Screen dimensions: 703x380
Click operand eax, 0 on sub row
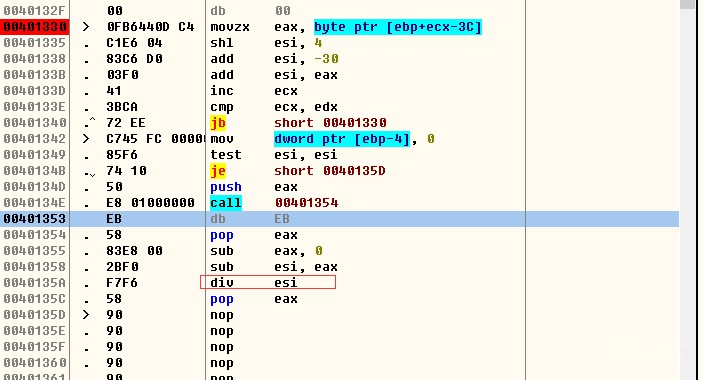point(299,251)
